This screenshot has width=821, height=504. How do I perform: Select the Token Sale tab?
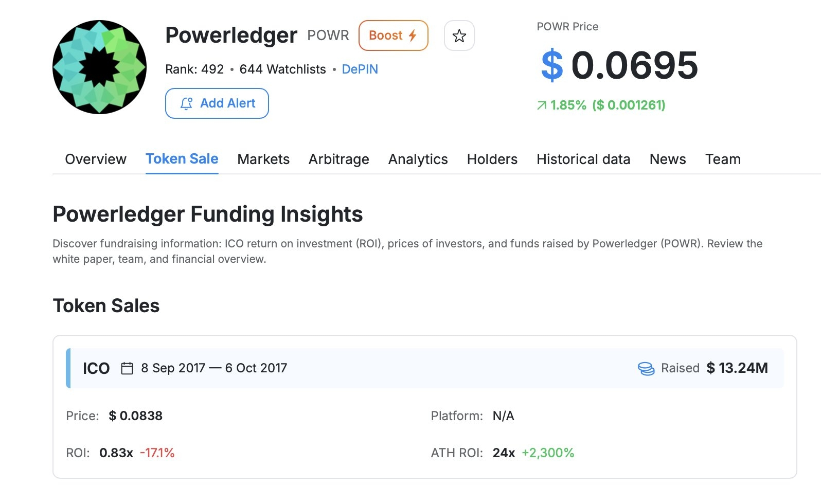[182, 159]
